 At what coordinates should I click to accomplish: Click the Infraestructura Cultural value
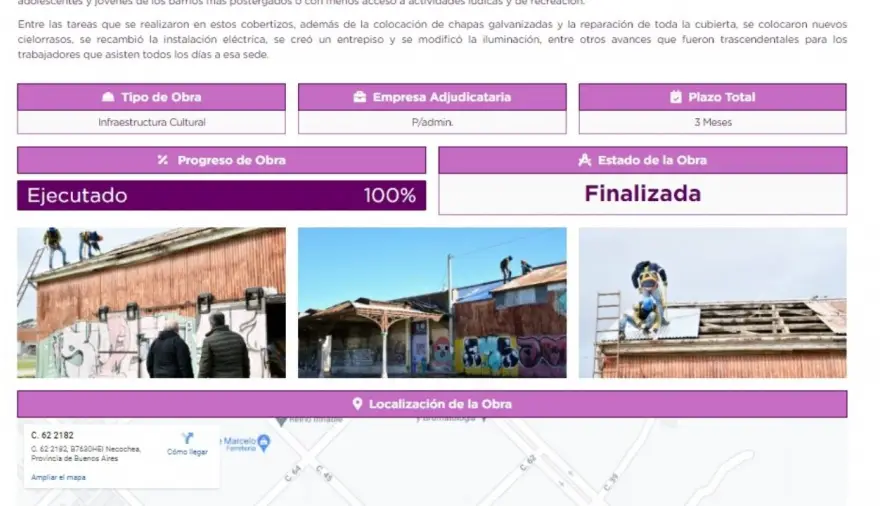tap(152, 122)
